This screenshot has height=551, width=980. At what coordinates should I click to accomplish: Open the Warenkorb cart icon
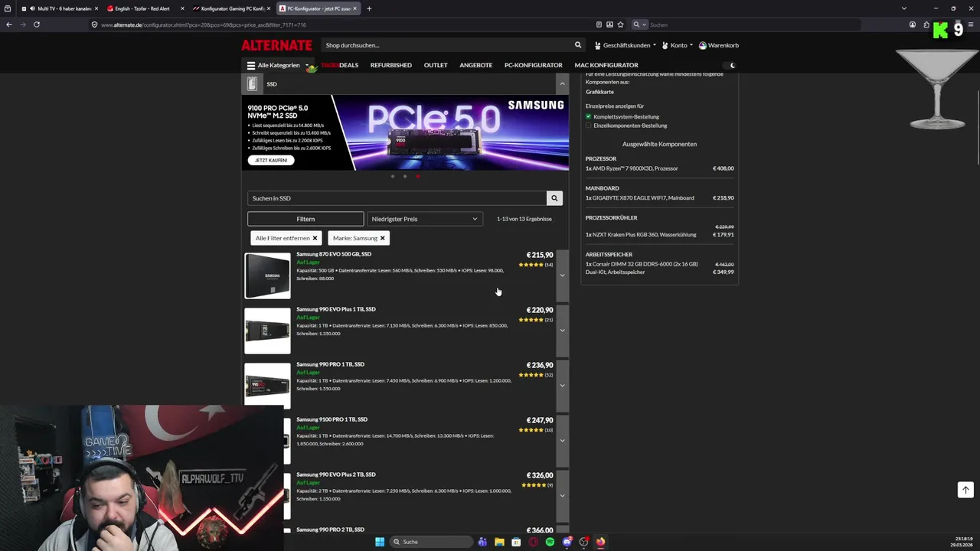pyautogui.click(x=703, y=45)
